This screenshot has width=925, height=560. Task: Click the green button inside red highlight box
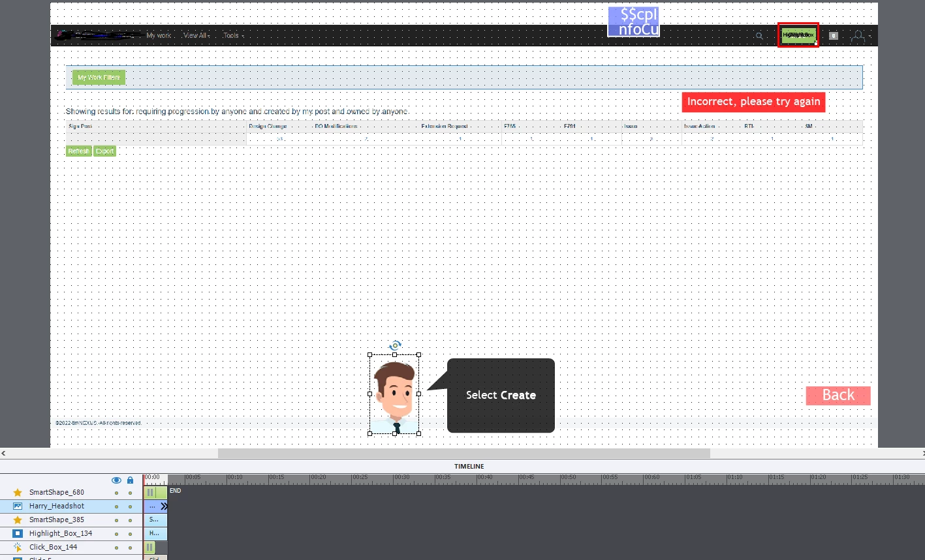pyautogui.click(x=798, y=35)
